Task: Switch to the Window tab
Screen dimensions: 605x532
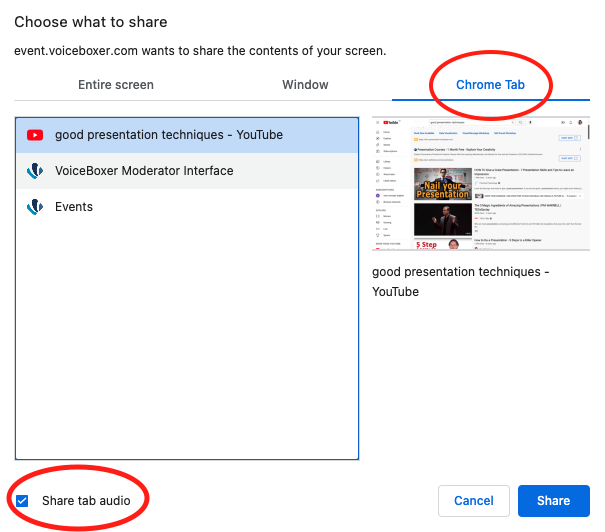Action: (x=305, y=84)
